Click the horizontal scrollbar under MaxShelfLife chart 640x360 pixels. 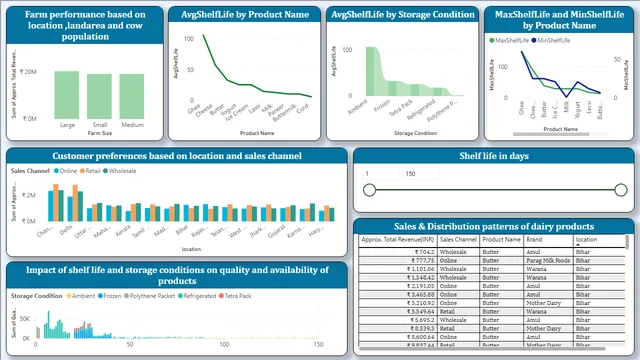pos(551,134)
